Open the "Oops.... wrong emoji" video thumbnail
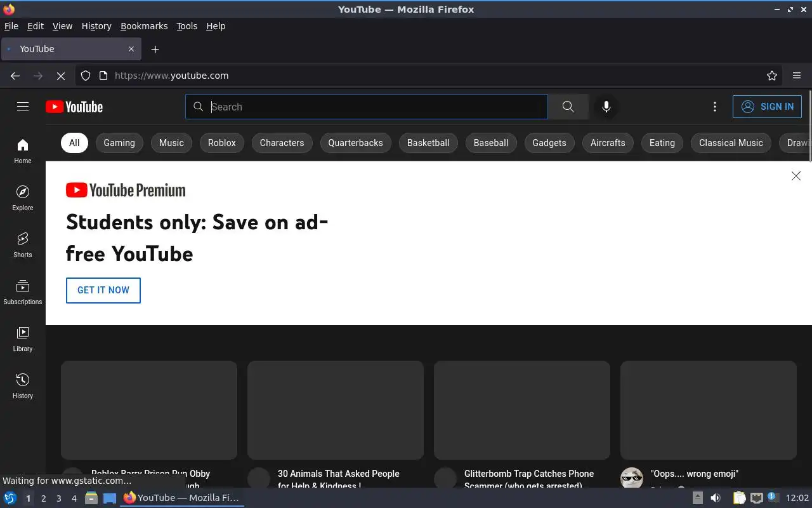 tap(709, 410)
